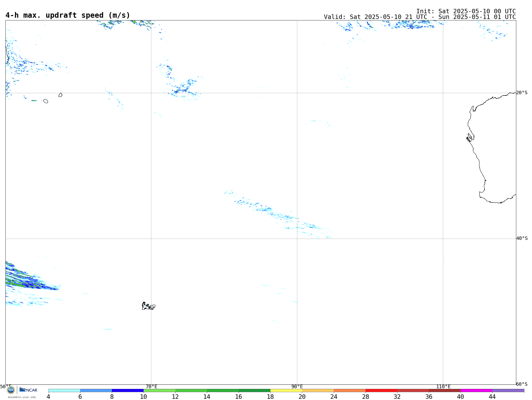Click the colorbar tick label 28
532x400 pixels.
[366, 397]
